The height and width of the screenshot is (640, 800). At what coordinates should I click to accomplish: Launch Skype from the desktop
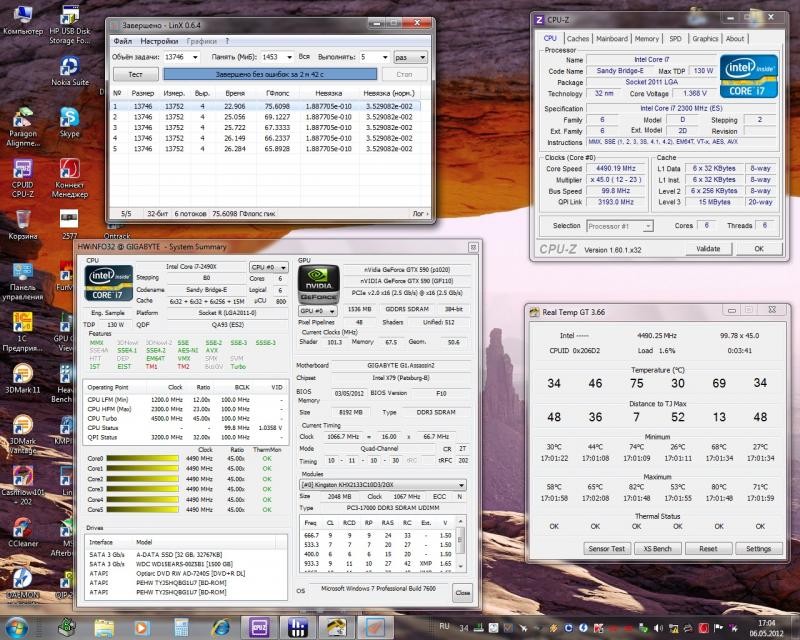point(69,122)
